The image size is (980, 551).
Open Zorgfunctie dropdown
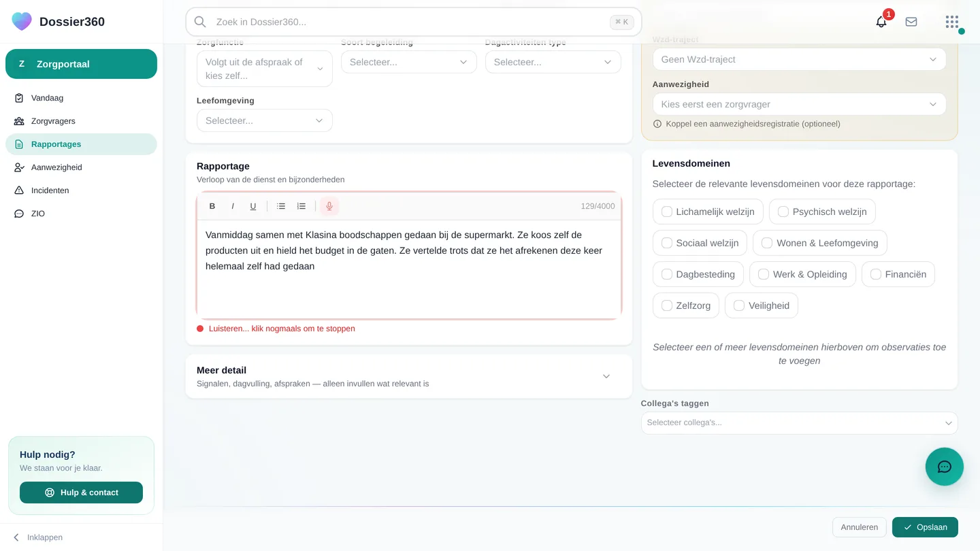265,69
